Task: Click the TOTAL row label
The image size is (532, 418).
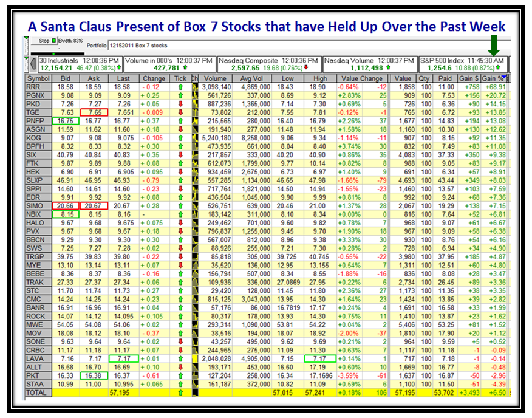Action: pos(36,393)
